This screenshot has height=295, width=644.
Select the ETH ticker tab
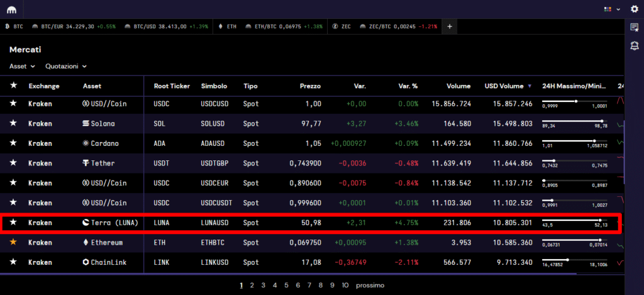click(228, 26)
